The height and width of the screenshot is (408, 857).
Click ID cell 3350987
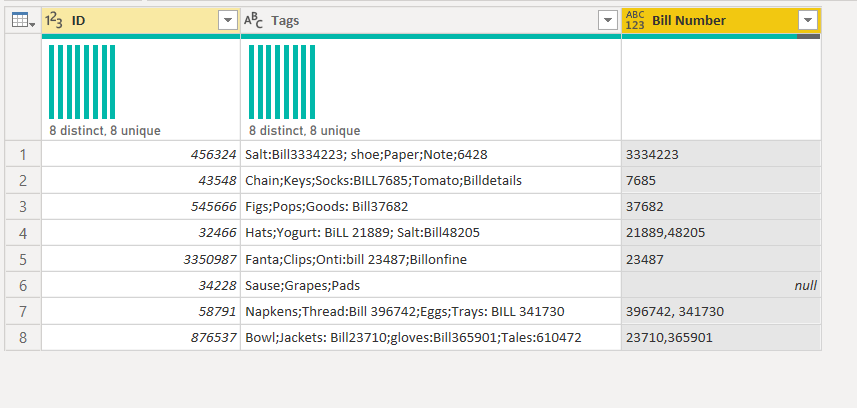pos(141,259)
